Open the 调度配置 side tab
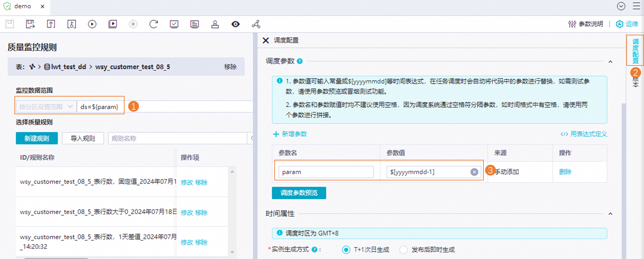 tap(635, 50)
